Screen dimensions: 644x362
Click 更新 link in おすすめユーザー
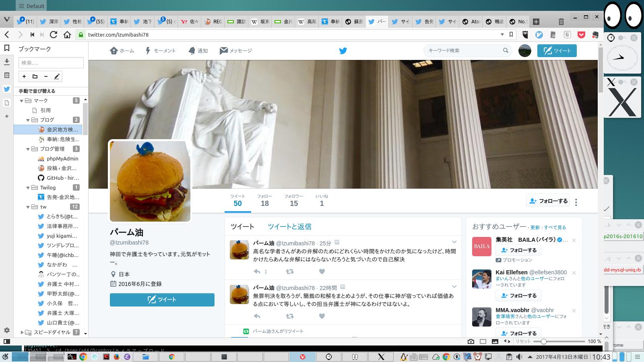pyautogui.click(x=535, y=228)
